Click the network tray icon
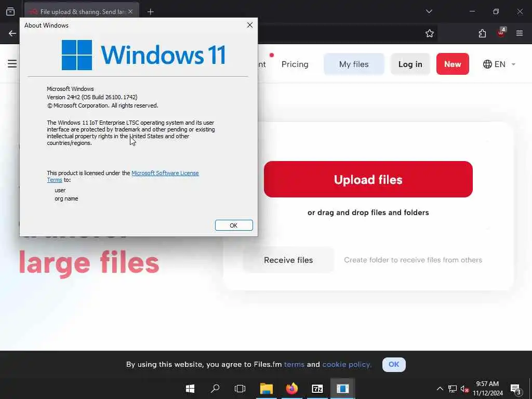Viewport: 532px width, 399px height. (x=453, y=389)
